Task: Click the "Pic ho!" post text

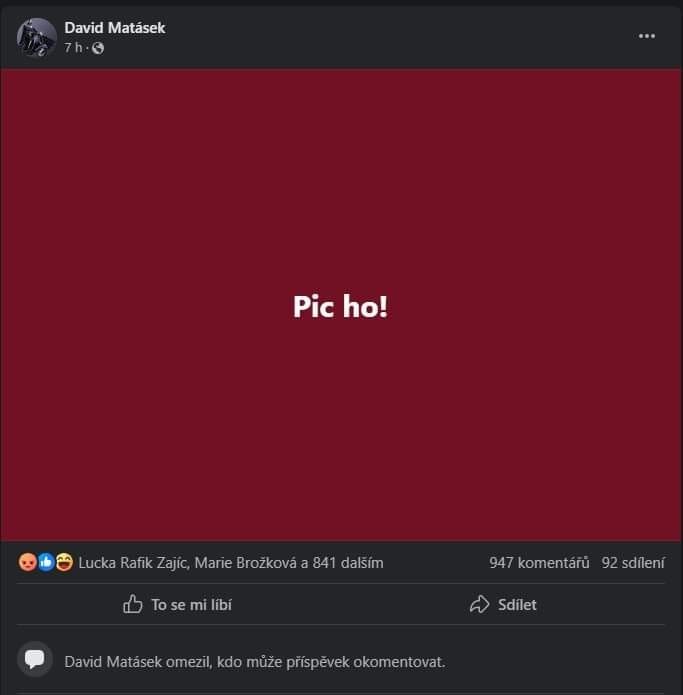Action: point(340,307)
